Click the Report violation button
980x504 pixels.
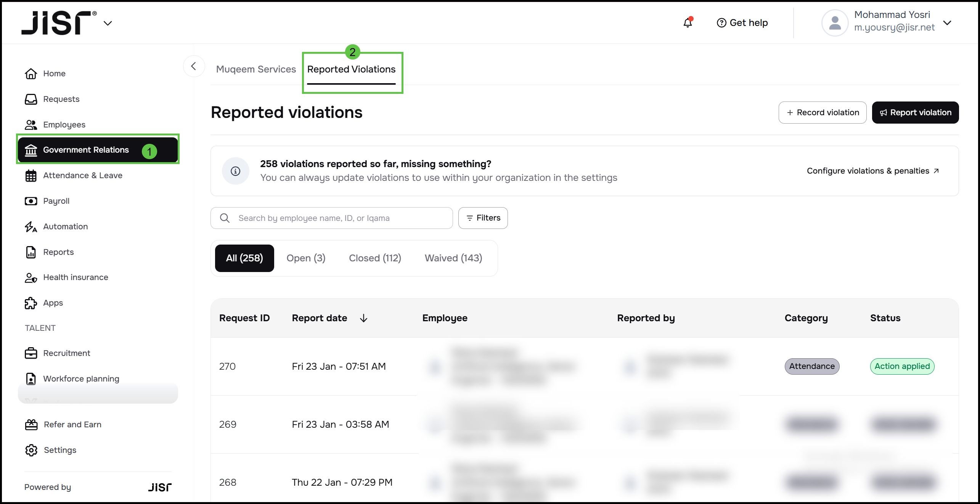coord(915,113)
